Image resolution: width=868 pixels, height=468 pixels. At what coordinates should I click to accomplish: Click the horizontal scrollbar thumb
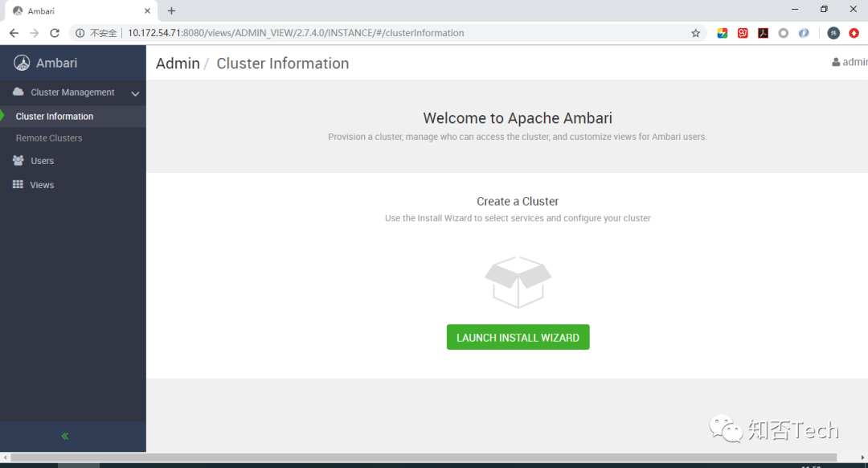tap(424, 458)
